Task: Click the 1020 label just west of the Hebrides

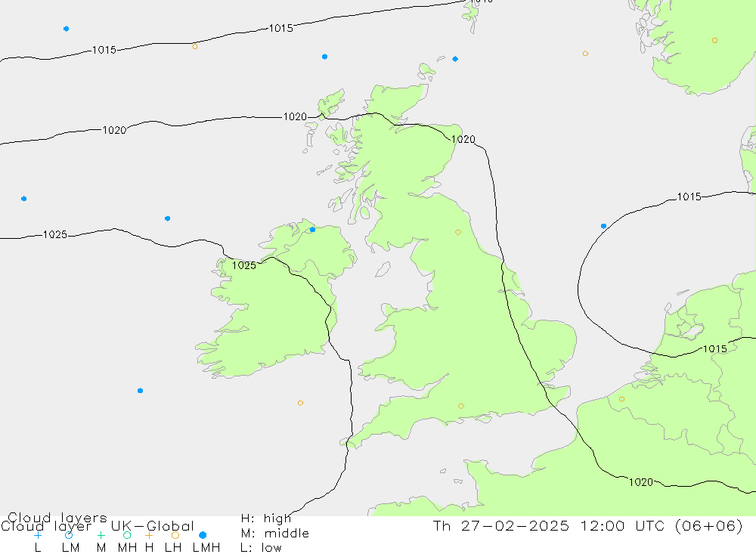Action: pos(295,116)
